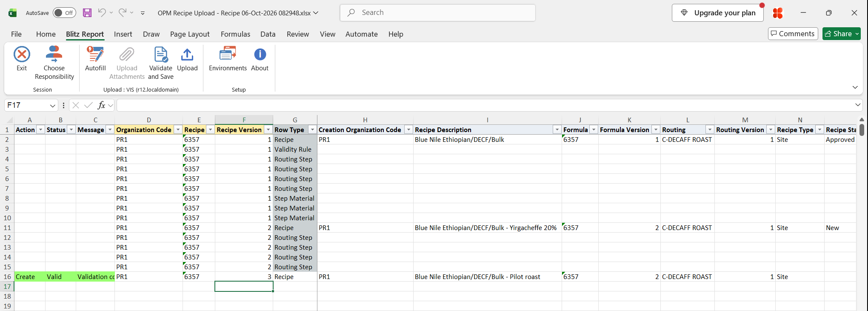868x311 pixels.
Task: Open the Recipe Description filter dropdown
Action: click(x=557, y=130)
